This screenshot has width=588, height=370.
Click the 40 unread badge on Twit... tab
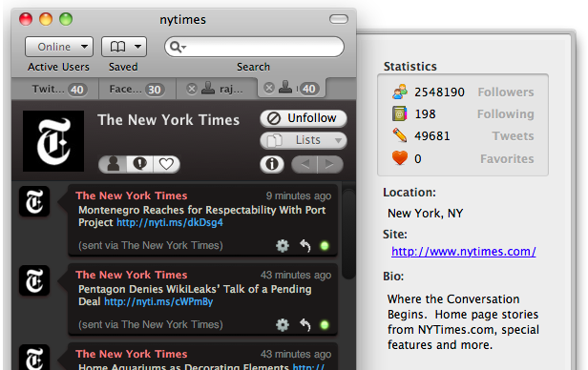tap(77, 90)
